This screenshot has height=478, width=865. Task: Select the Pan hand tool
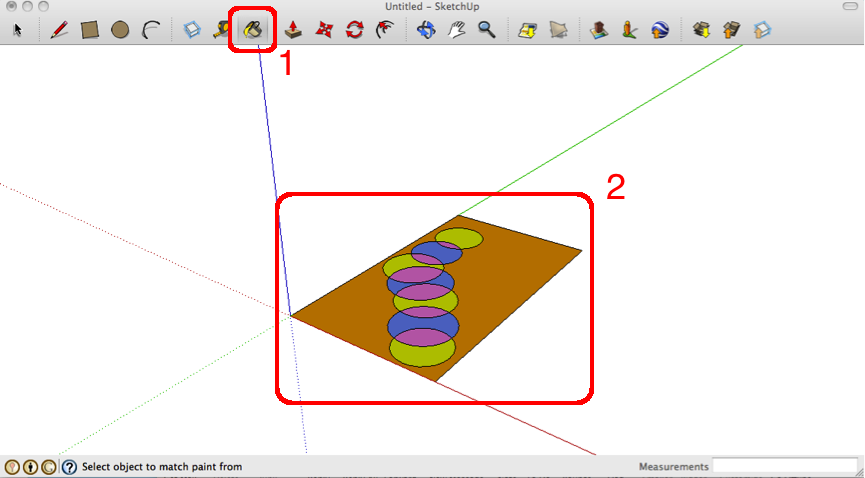click(457, 30)
